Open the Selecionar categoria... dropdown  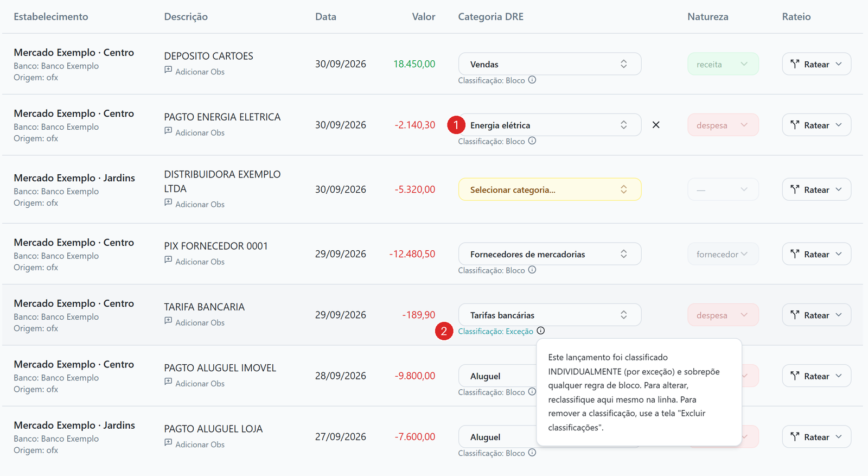(550, 189)
